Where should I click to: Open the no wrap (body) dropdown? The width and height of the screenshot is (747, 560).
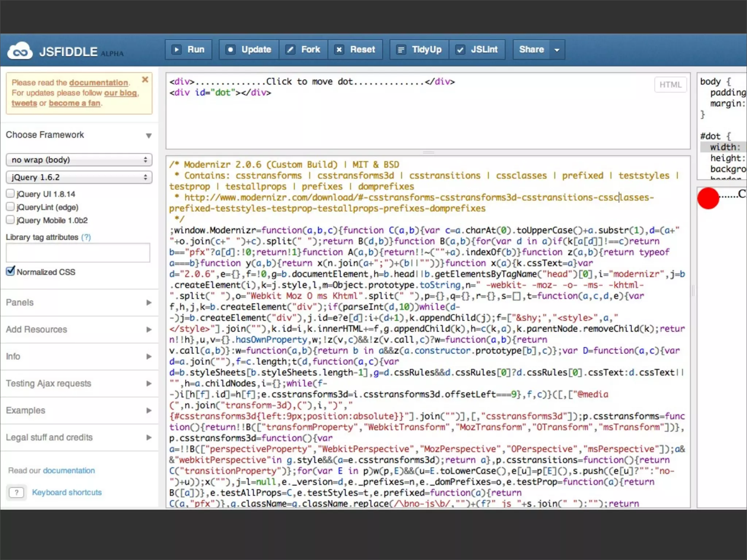(x=79, y=160)
